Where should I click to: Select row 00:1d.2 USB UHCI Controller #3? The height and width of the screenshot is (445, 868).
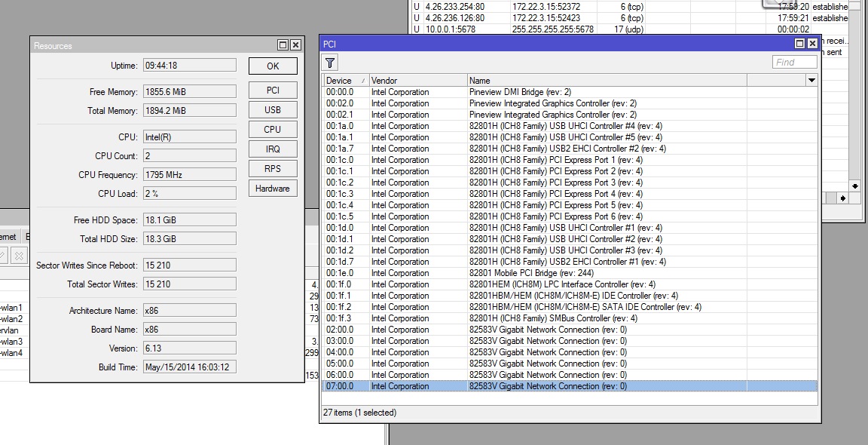point(570,250)
